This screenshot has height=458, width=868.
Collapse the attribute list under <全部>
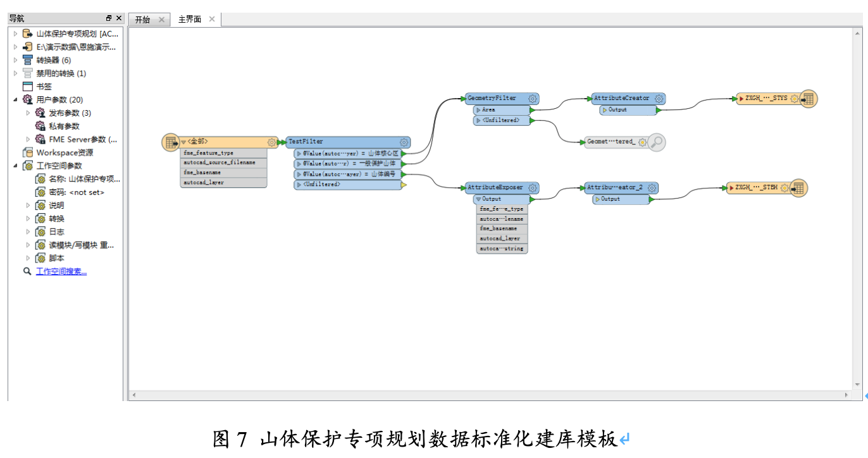click(183, 142)
